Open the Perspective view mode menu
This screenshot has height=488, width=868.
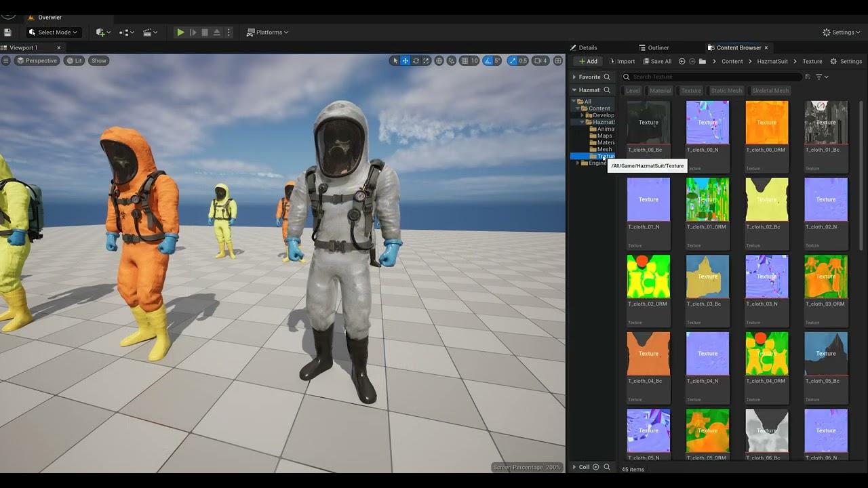pyautogui.click(x=37, y=60)
